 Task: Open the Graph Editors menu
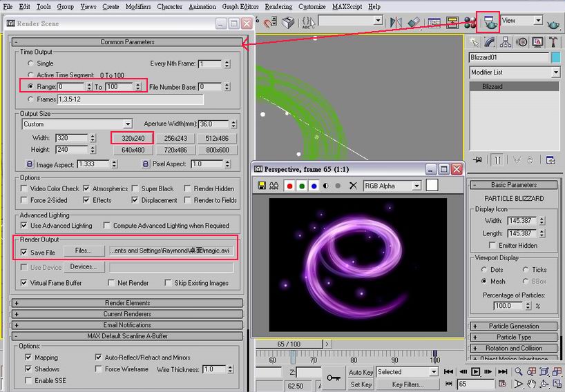click(x=240, y=7)
